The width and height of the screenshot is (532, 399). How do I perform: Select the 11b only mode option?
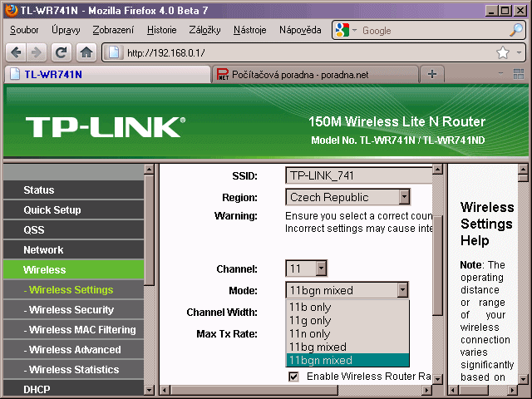point(347,307)
